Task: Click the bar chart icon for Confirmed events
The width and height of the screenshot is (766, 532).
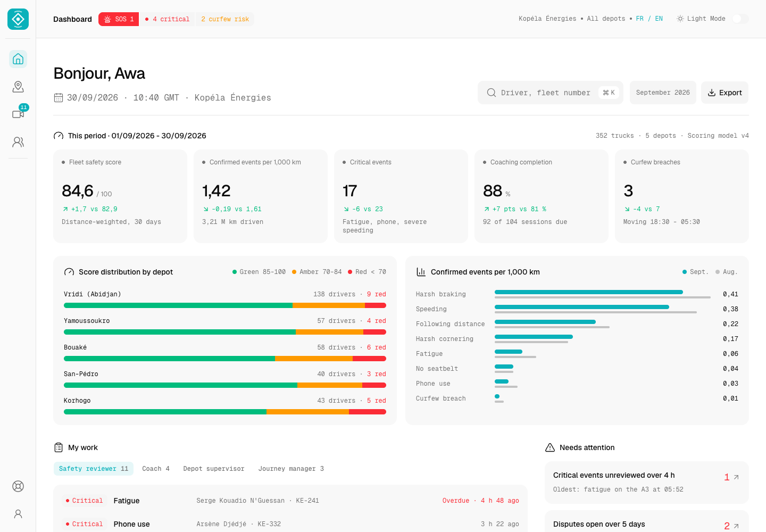Action: coord(421,272)
